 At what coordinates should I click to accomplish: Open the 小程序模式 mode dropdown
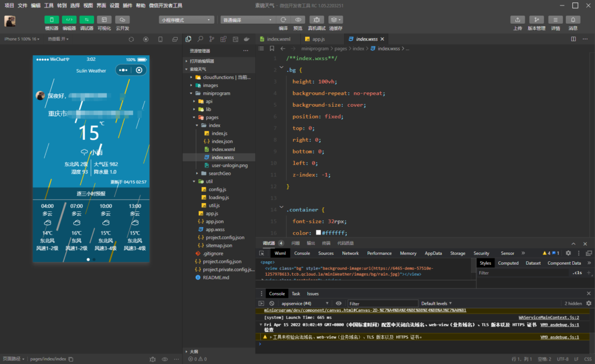[x=186, y=20]
